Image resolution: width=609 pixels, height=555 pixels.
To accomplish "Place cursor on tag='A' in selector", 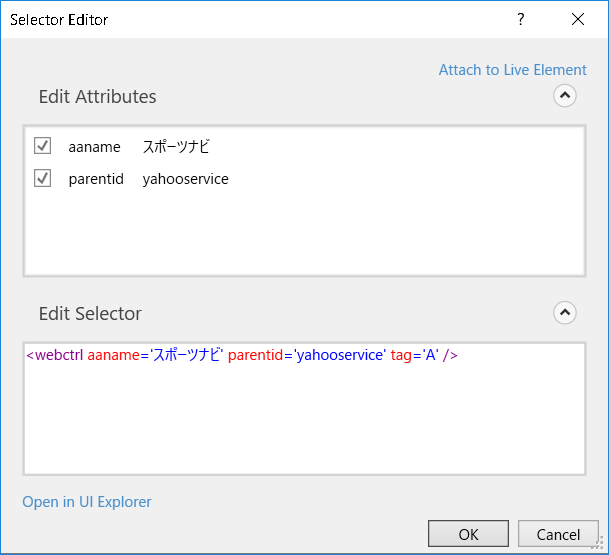I will pyautogui.click(x=415, y=355).
